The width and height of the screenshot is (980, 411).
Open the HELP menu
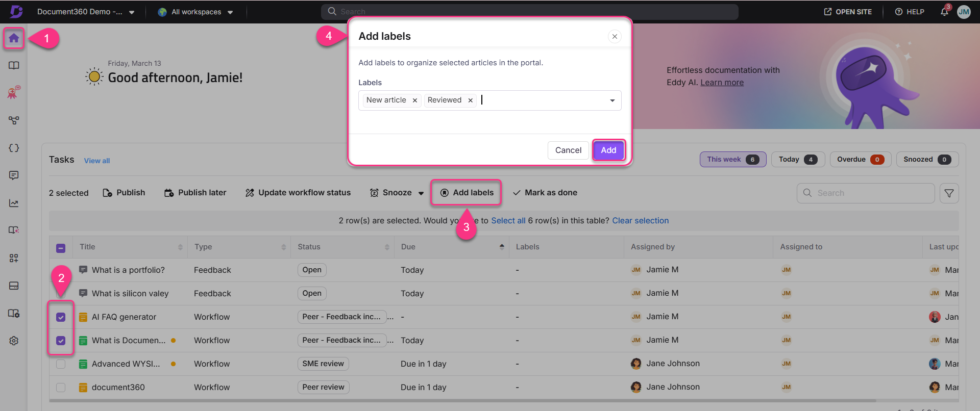[910, 12]
